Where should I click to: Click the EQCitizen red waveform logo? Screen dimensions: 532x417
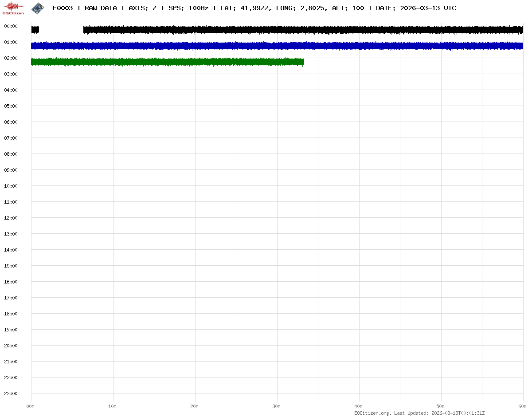pyautogui.click(x=13, y=8)
